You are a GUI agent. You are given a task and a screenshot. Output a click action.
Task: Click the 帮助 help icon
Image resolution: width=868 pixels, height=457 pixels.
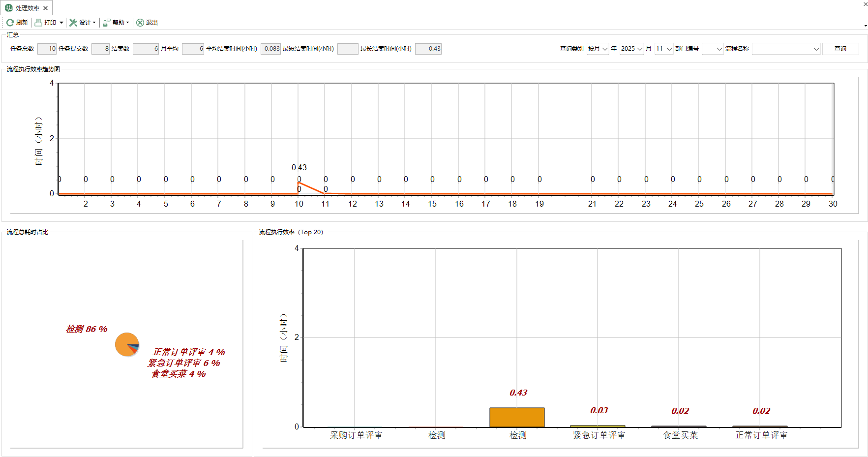[x=106, y=23]
